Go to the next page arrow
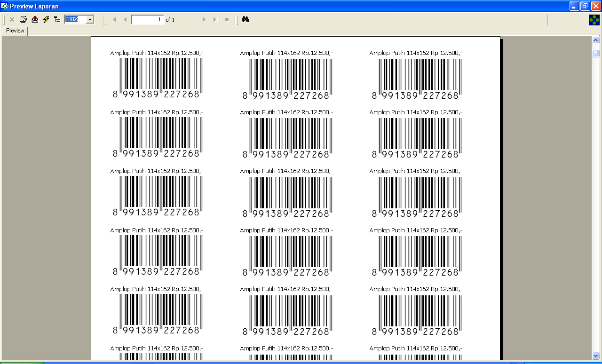 (204, 19)
